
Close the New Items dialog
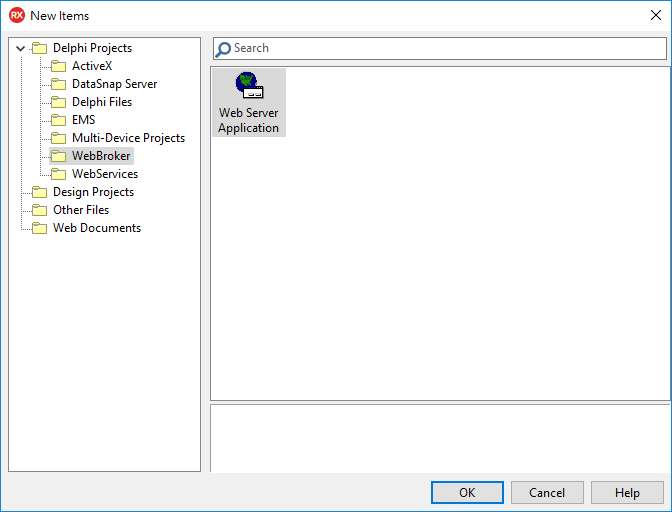point(655,15)
